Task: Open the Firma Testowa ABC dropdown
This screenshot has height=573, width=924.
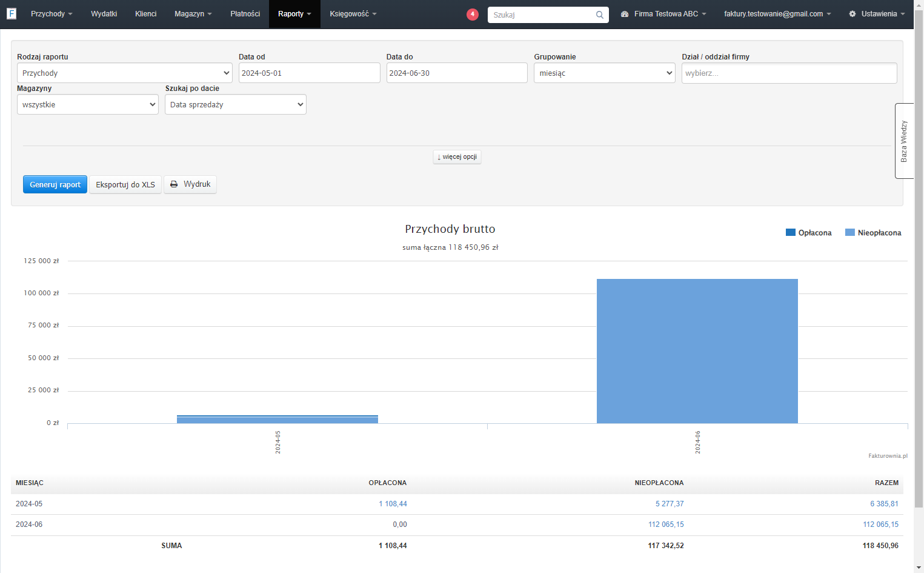Action: (663, 14)
